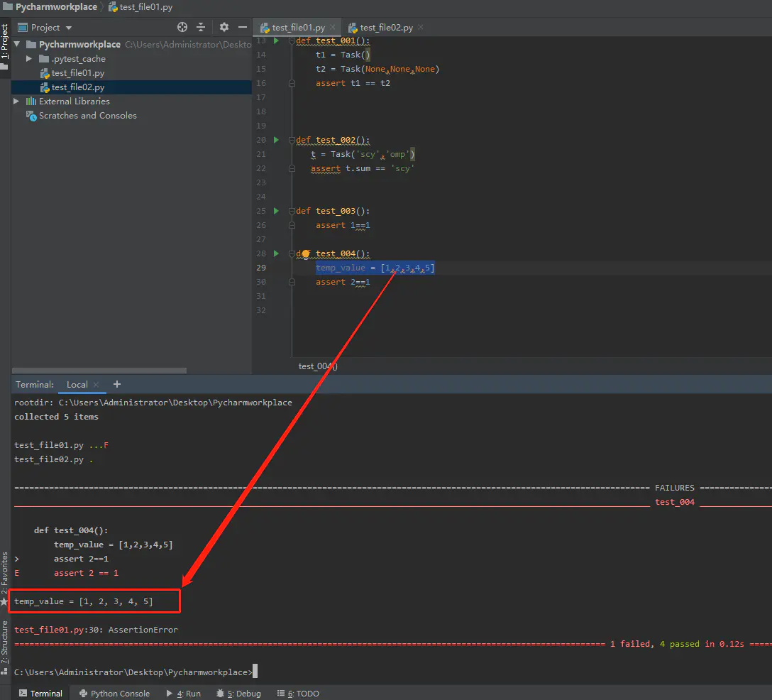The width and height of the screenshot is (772, 700).
Task: Collapse test_004 function fold marker
Action: pyautogui.click(x=292, y=253)
